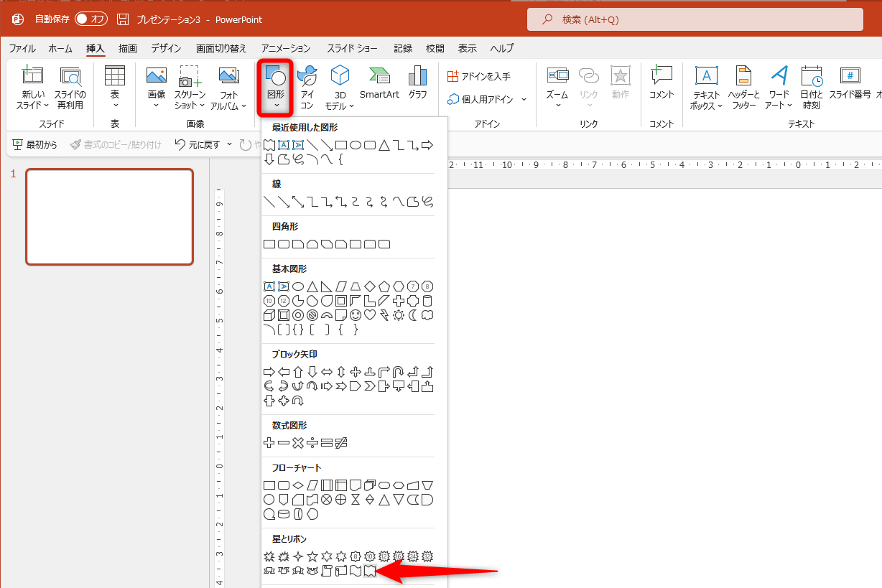Expand the 画像 pictures dropdown
882x588 pixels.
click(x=157, y=99)
